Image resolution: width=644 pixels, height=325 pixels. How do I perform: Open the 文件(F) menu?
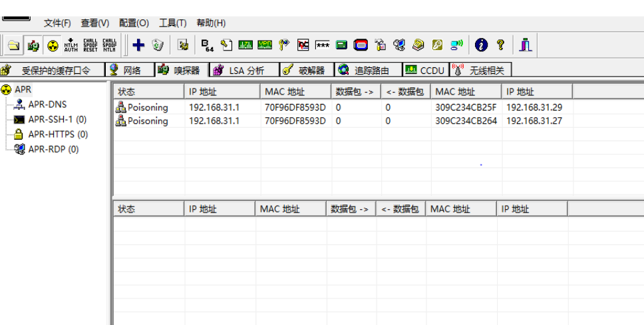tap(57, 23)
